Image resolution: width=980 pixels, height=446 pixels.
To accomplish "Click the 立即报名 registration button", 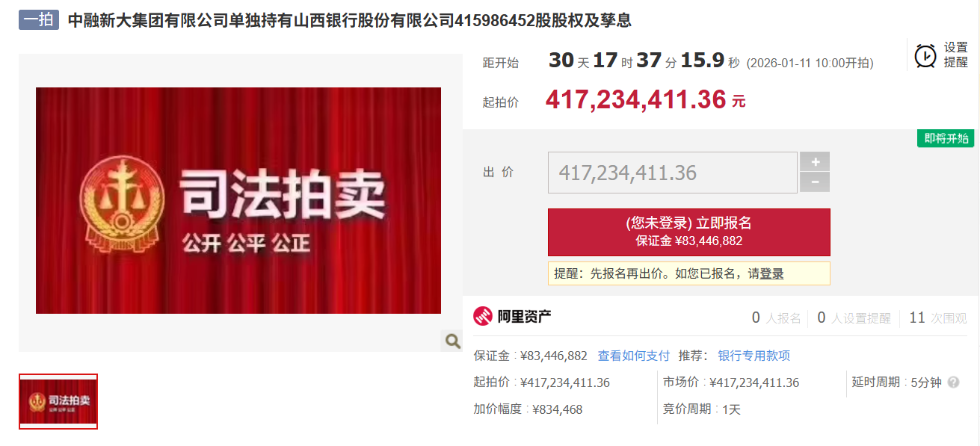I will tap(688, 232).
